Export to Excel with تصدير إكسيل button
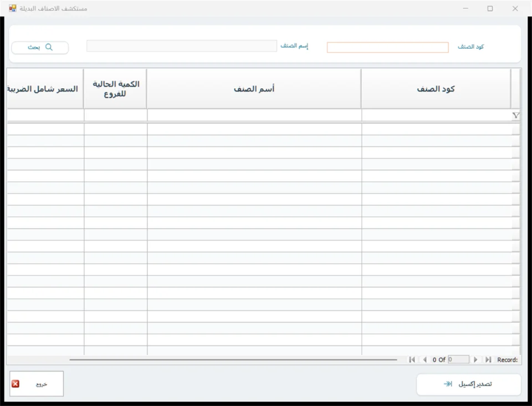This screenshot has width=532, height=406. click(469, 384)
